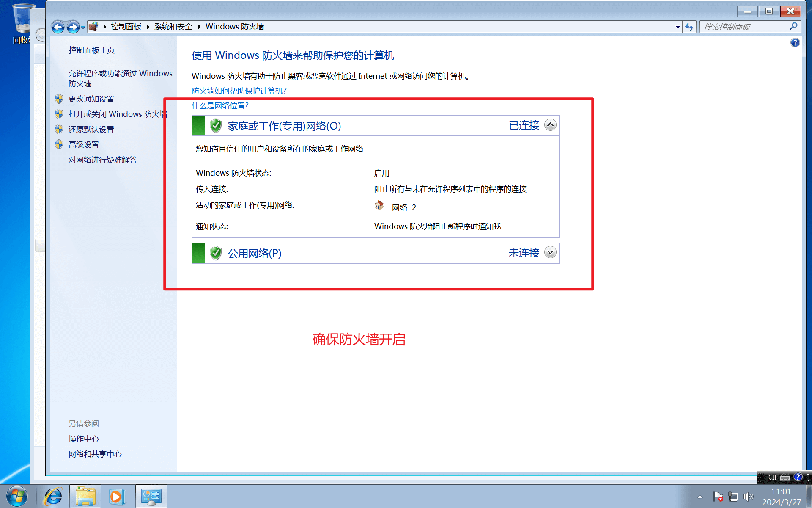Select 系统和安全 in the breadcrumb path
812x508 pixels.
pos(173,27)
